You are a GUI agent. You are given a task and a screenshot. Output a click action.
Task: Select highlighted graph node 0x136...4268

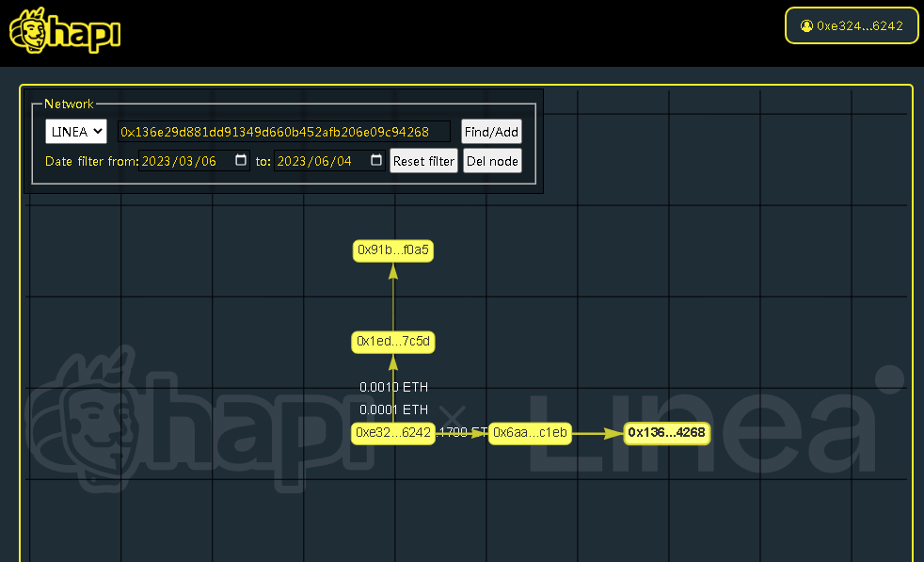click(666, 433)
